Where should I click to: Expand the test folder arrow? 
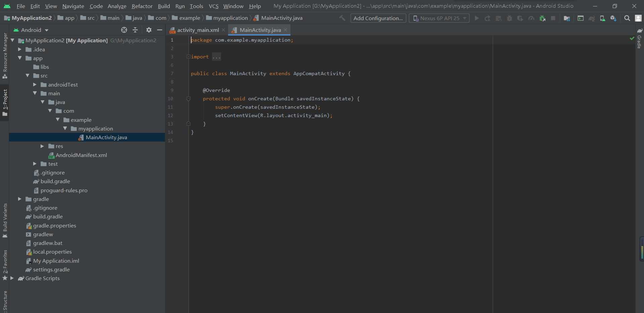click(35, 164)
